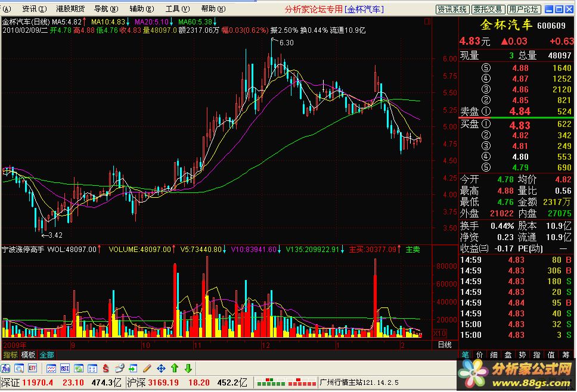Click the 广州行情主站 server status text
577x392 pixels.
tap(359, 382)
